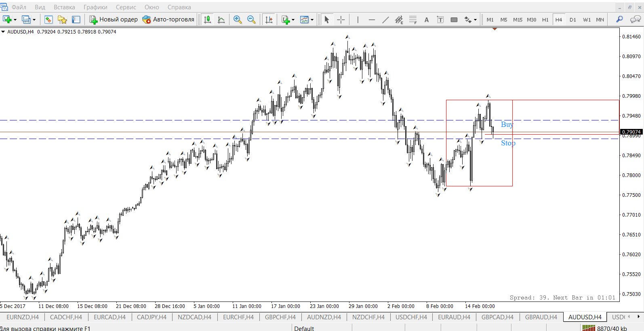Switch to MN monthly timeframe

click(x=600, y=19)
